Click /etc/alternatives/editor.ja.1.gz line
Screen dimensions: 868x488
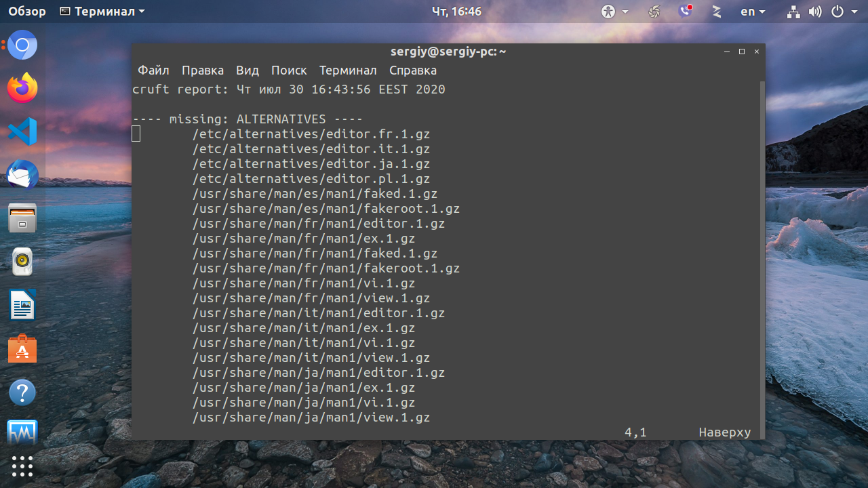[x=311, y=164]
